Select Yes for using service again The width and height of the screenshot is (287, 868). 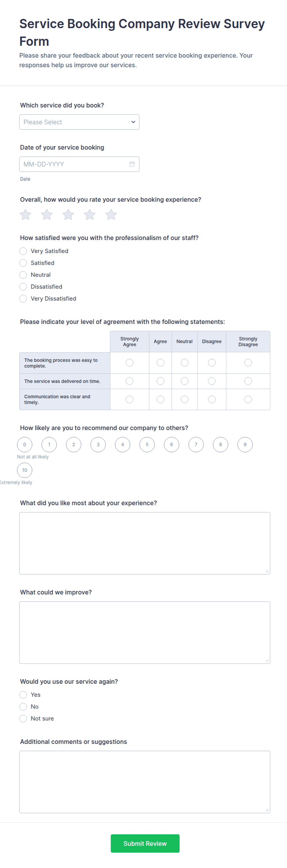[x=23, y=695]
